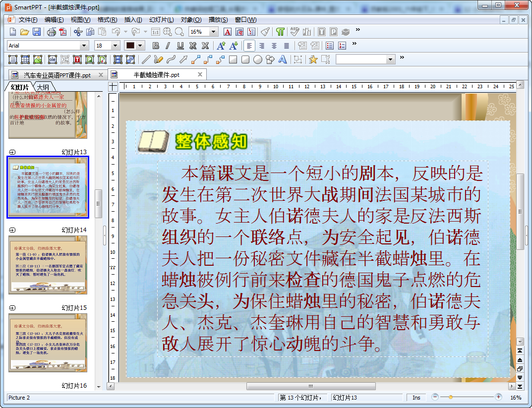532x408 pixels.
Task: Open the zoom percentage dropdown
Action: point(213,32)
